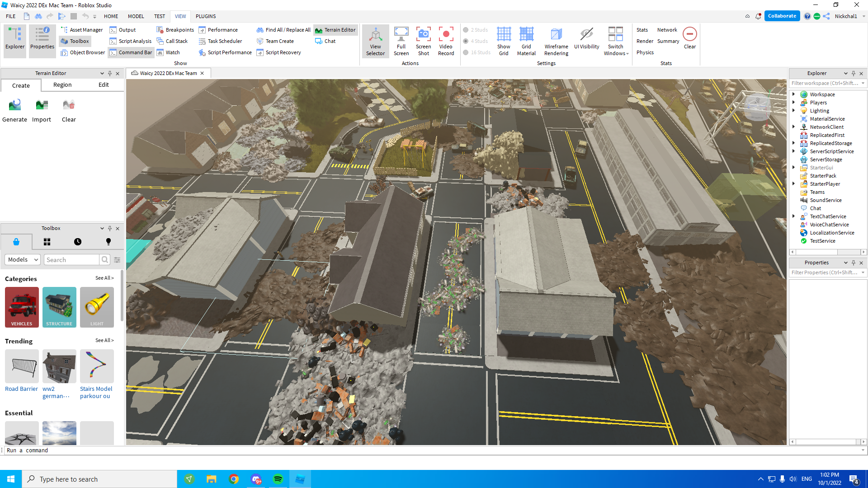Screen dimensions: 868x488
Task: Toggle Grid Material
Action: pos(526,41)
